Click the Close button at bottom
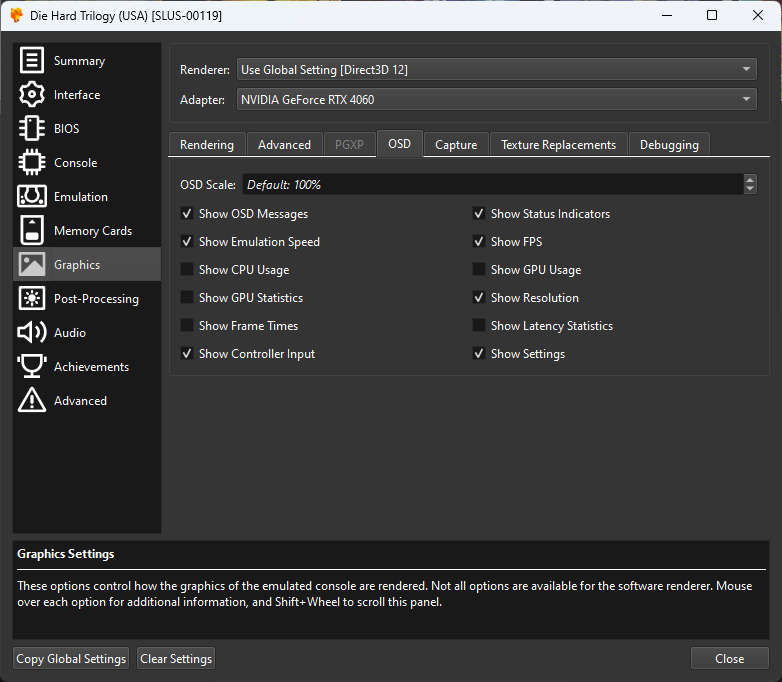782x682 pixels. click(730, 659)
